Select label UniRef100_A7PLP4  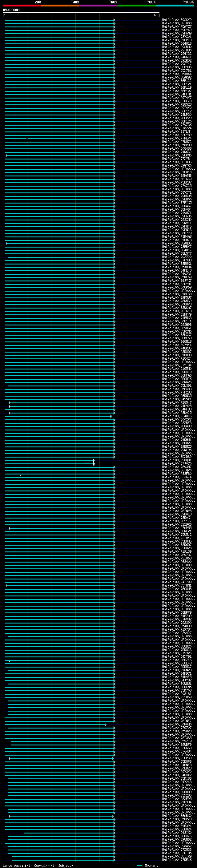177,139
